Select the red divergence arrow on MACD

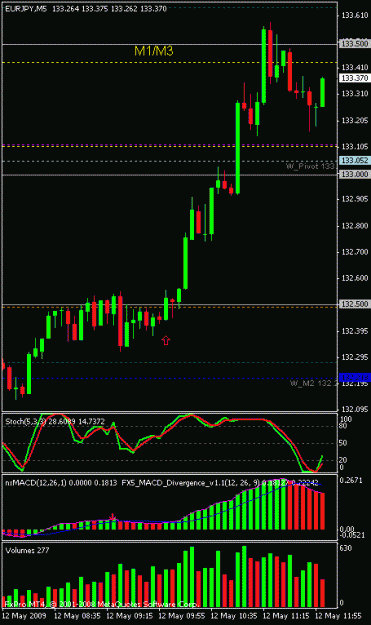[x=113, y=517]
